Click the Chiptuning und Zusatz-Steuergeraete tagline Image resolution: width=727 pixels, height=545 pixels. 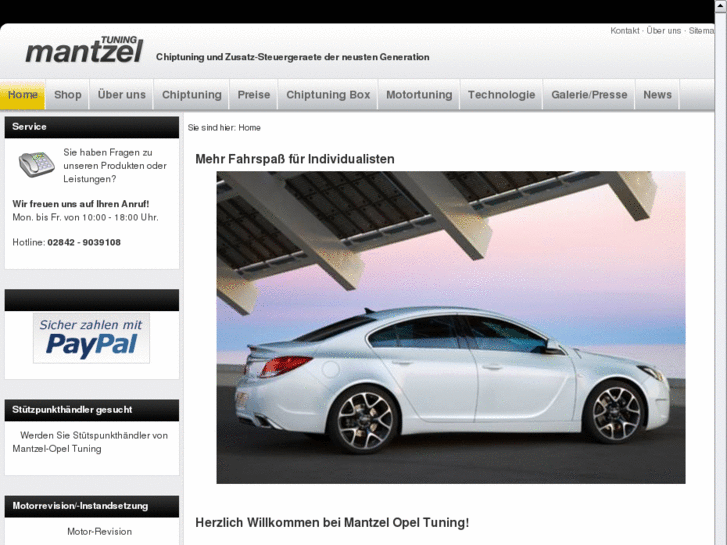click(293, 57)
